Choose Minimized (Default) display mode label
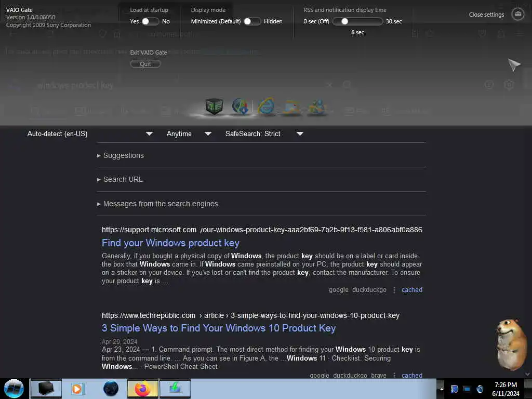Viewport: 532px width, 399px height. pos(216,21)
